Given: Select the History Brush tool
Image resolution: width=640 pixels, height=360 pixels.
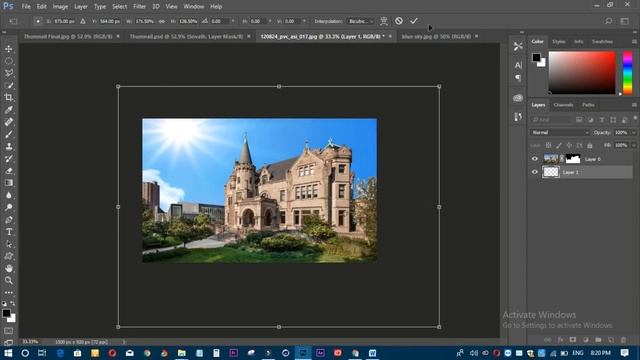Looking at the screenshot, I should click(9, 159).
